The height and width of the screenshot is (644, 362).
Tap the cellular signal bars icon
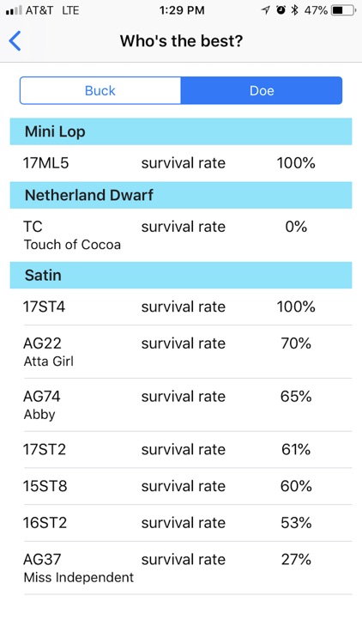pyautogui.click(x=14, y=10)
